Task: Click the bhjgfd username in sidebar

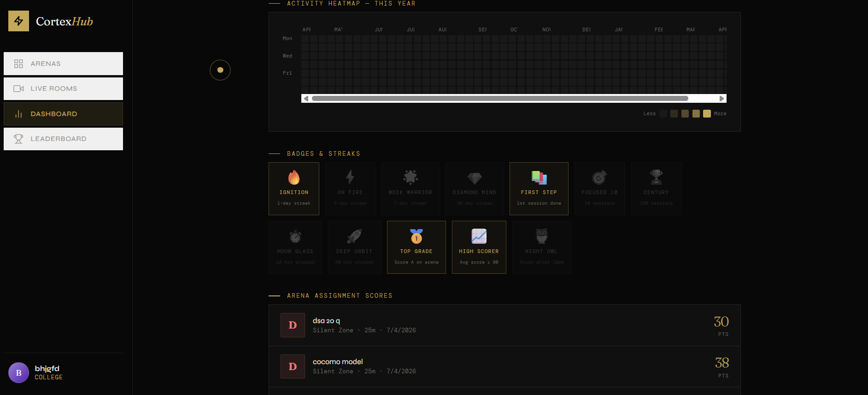Action: click(47, 369)
